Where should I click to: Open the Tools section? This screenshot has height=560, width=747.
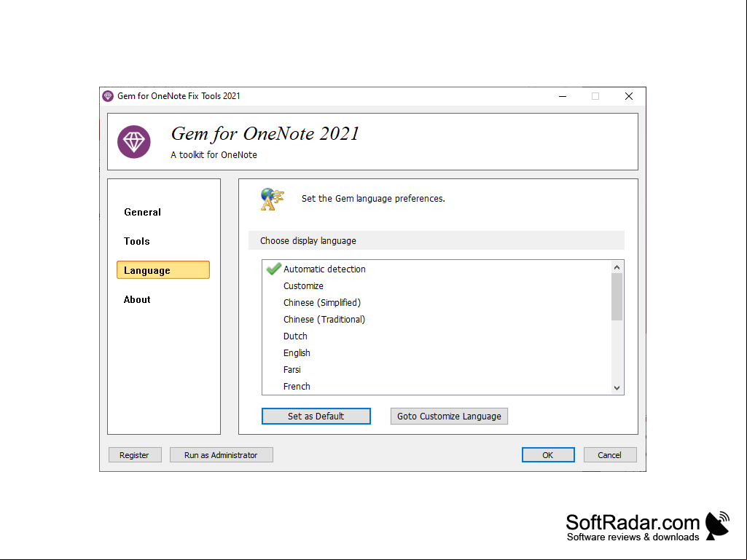click(137, 241)
